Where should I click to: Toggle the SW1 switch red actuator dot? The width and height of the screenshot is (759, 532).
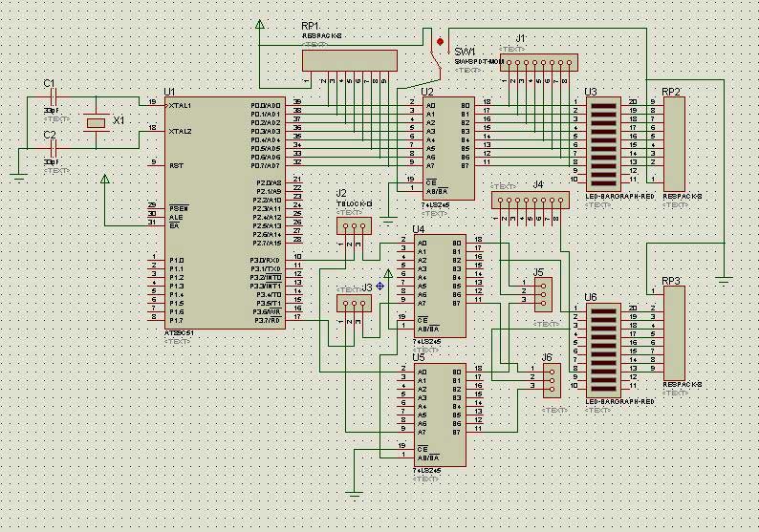click(x=440, y=42)
